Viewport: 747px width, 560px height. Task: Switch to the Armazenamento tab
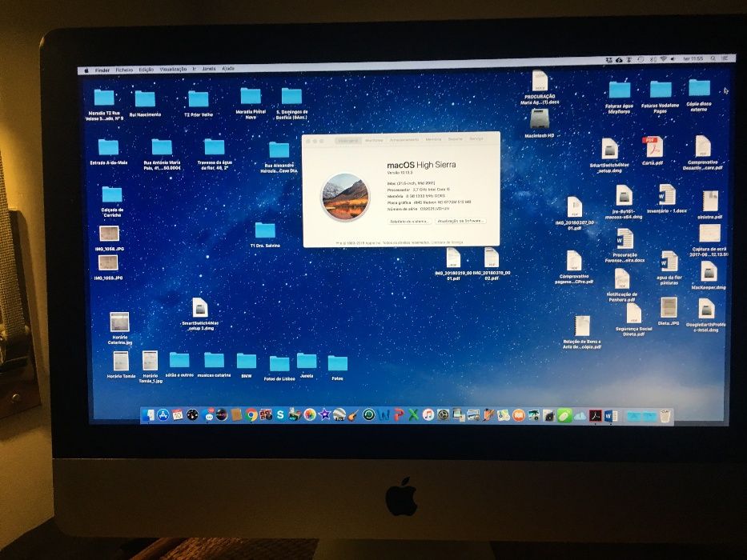[x=404, y=140]
